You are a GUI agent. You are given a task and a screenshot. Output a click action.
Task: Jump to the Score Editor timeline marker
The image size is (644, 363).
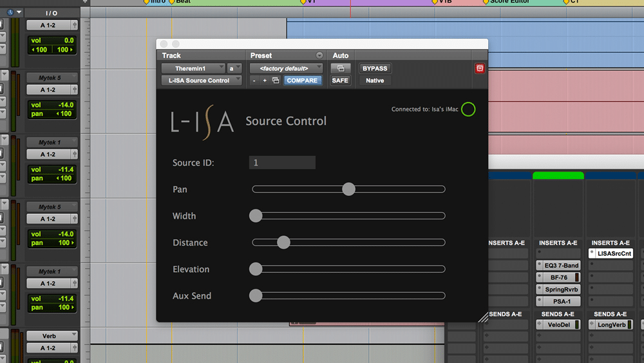tap(509, 2)
